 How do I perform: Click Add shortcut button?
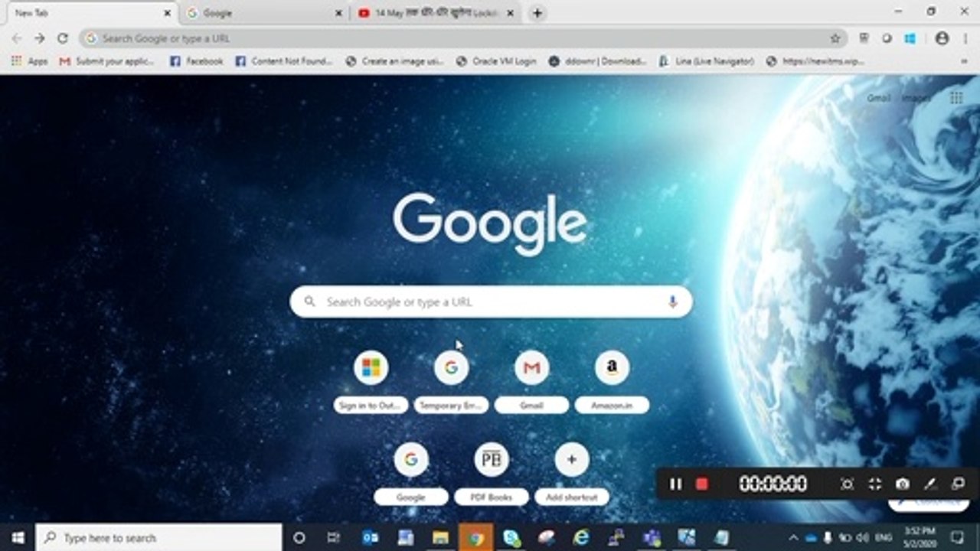572,474
